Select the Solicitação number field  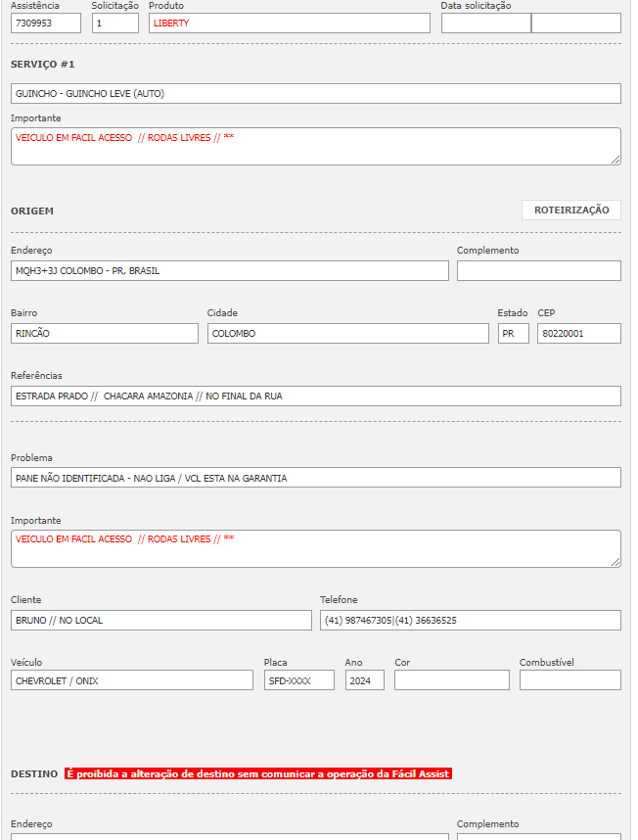click(115, 23)
